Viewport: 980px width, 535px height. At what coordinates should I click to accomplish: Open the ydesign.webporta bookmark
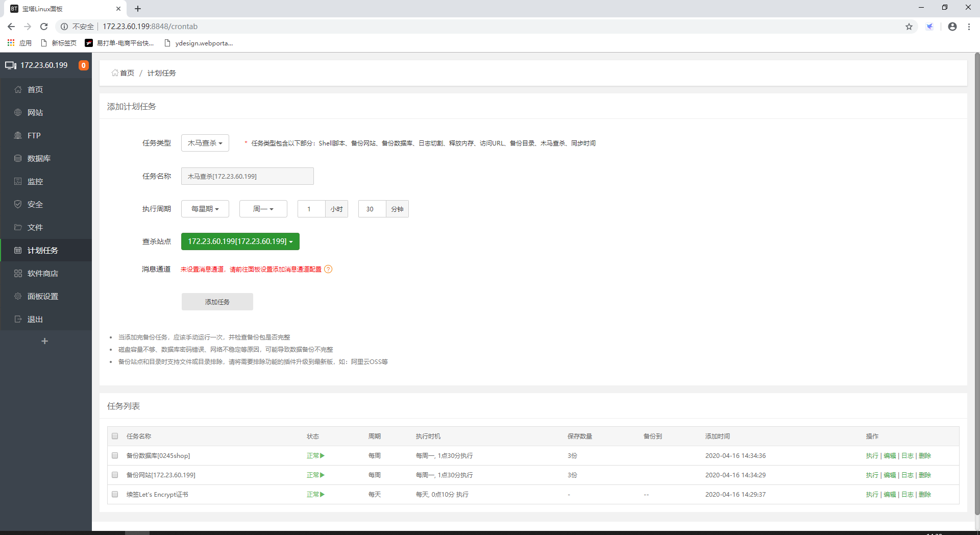coord(199,43)
